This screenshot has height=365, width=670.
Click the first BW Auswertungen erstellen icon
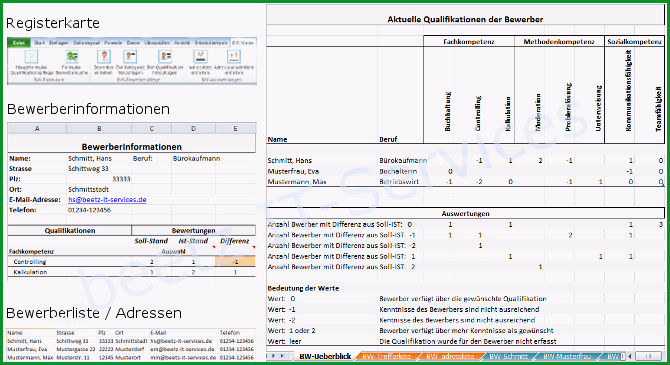click(200, 57)
